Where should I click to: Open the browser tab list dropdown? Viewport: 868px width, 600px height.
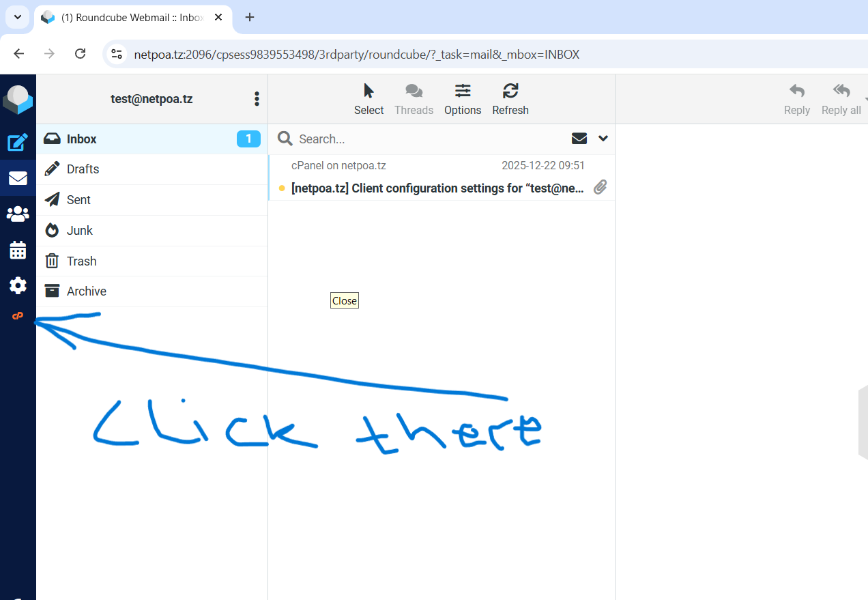click(18, 17)
